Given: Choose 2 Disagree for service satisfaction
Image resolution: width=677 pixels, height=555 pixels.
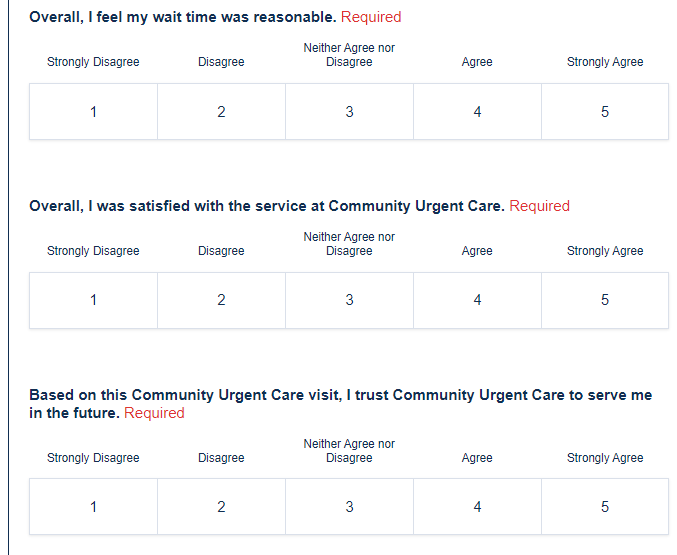Looking at the screenshot, I should pos(221,300).
